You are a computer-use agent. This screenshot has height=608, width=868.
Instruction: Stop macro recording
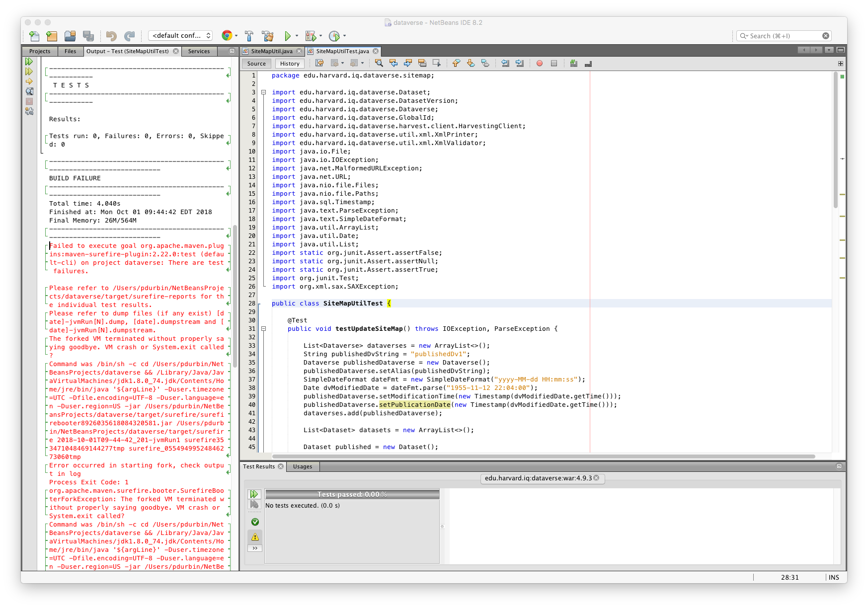click(554, 63)
